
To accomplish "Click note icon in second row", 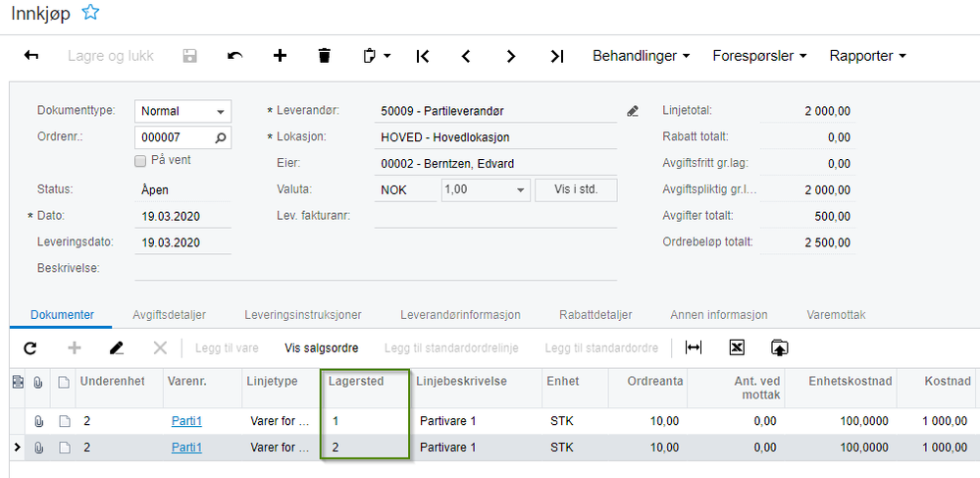I will [64, 448].
